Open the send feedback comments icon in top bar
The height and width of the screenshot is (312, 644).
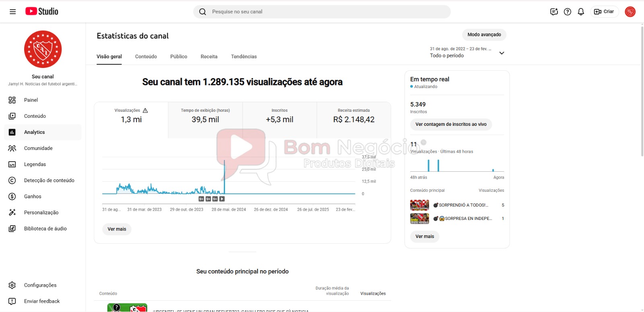[554, 12]
